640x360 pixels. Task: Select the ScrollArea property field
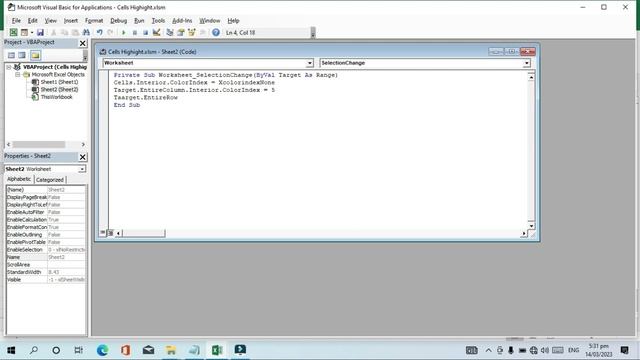pyautogui.click(x=67, y=264)
